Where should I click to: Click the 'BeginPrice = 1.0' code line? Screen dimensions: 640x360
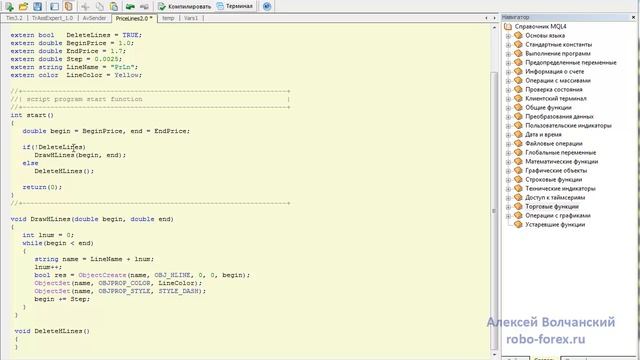point(72,43)
